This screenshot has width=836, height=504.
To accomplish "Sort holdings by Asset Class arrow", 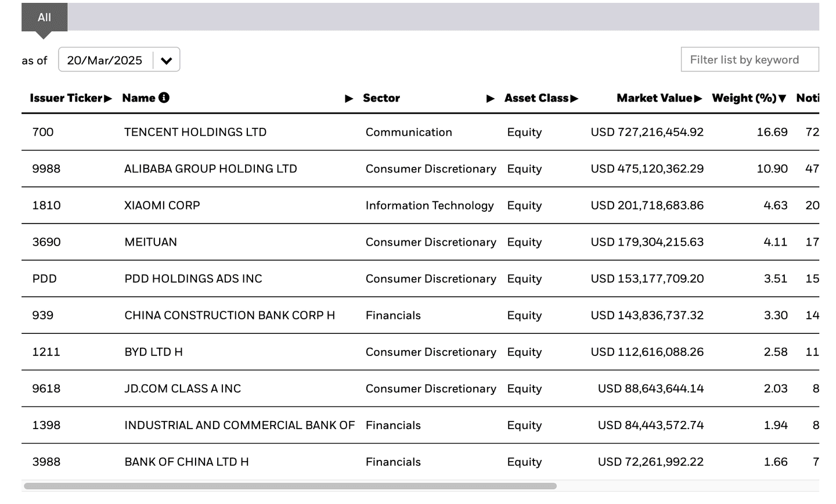I will [575, 99].
